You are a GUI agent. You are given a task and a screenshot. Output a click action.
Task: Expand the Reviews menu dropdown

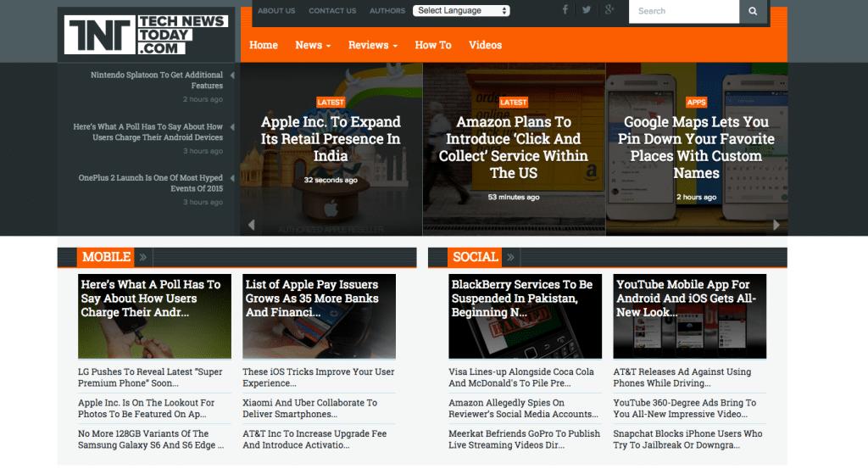(x=373, y=45)
